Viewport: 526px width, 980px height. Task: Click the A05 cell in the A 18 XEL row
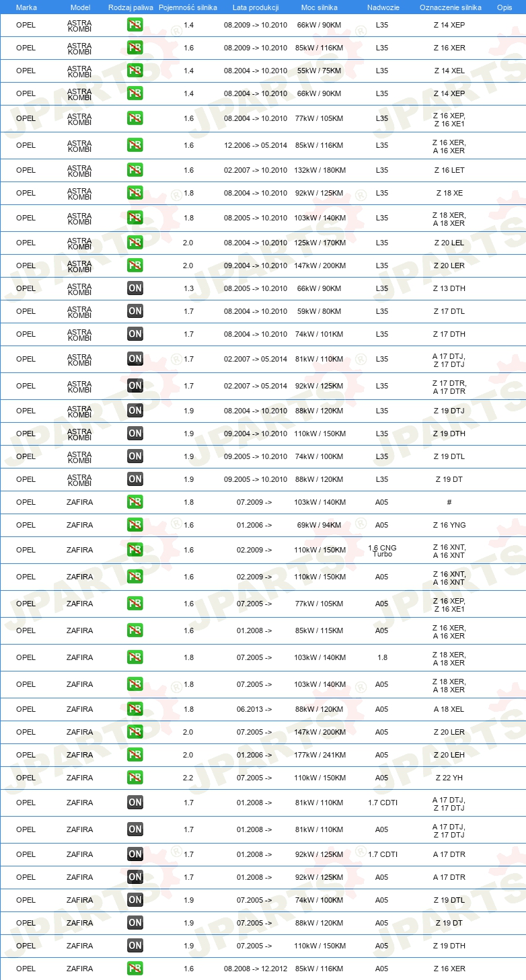tap(382, 709)
